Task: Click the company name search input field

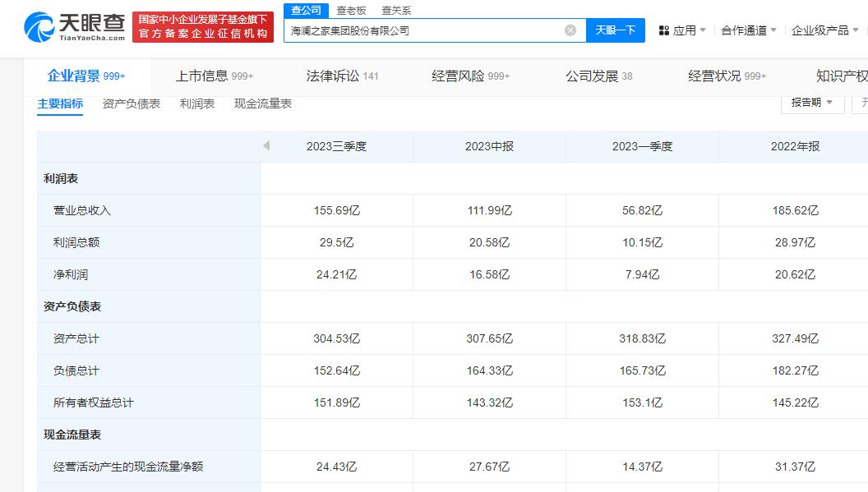Action: (423, 30)
